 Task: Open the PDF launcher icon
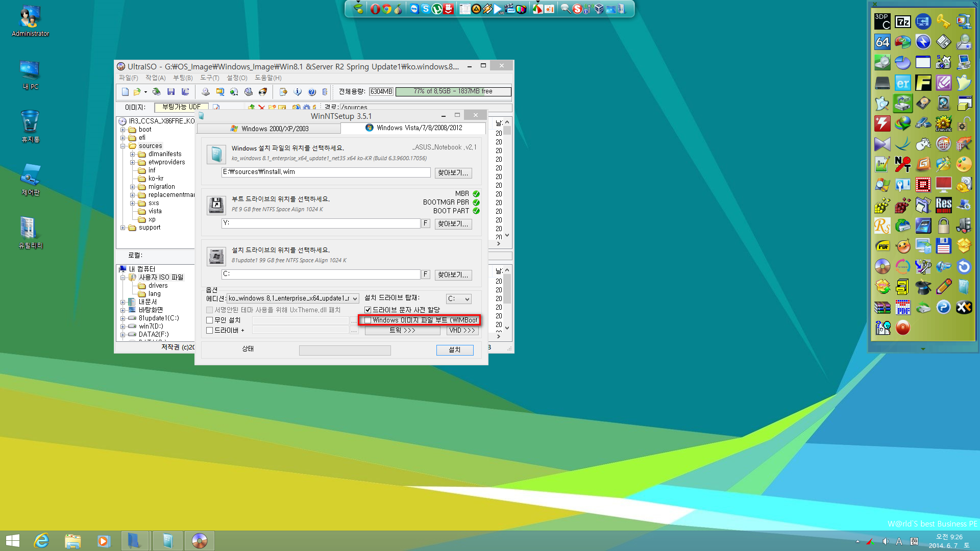[883, 246]
